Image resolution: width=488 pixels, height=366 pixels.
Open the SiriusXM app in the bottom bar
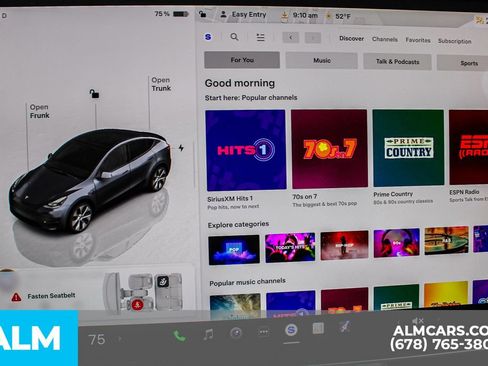coord(291,330)
